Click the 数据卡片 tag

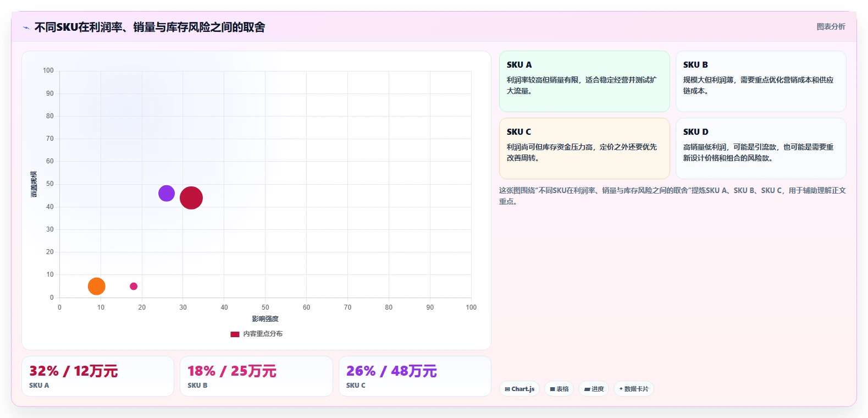(634, 389)
